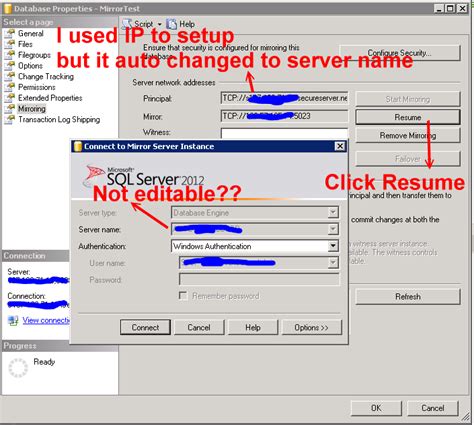This screenshot has height=425, width=474.
Task: Click Configure Security button
Action: [400, 53]
